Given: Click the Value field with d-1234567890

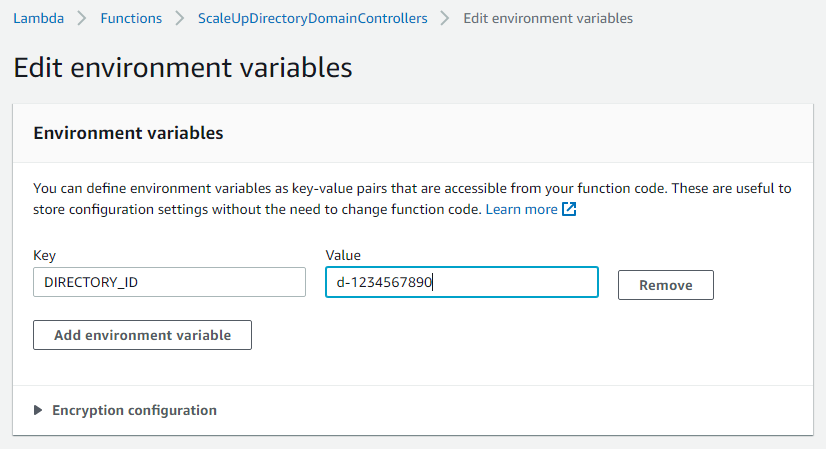Looking at the screenshot, I should [x=462, y=283].
